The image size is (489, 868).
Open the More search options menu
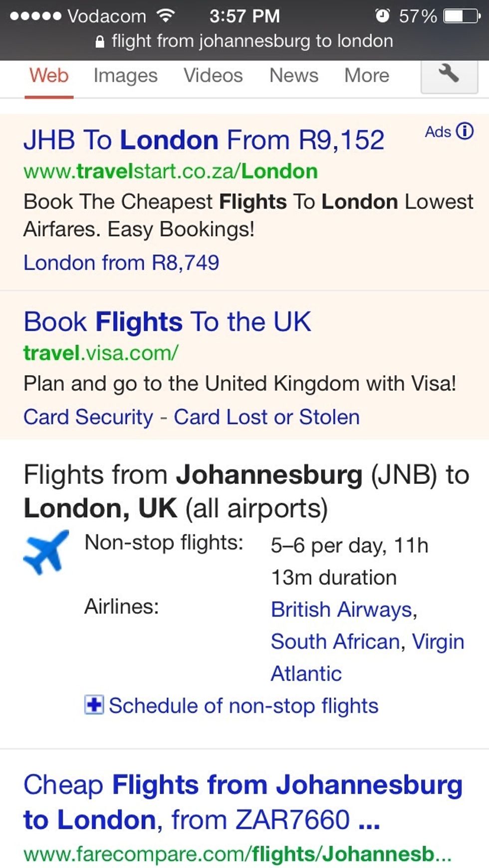[366, 76]
